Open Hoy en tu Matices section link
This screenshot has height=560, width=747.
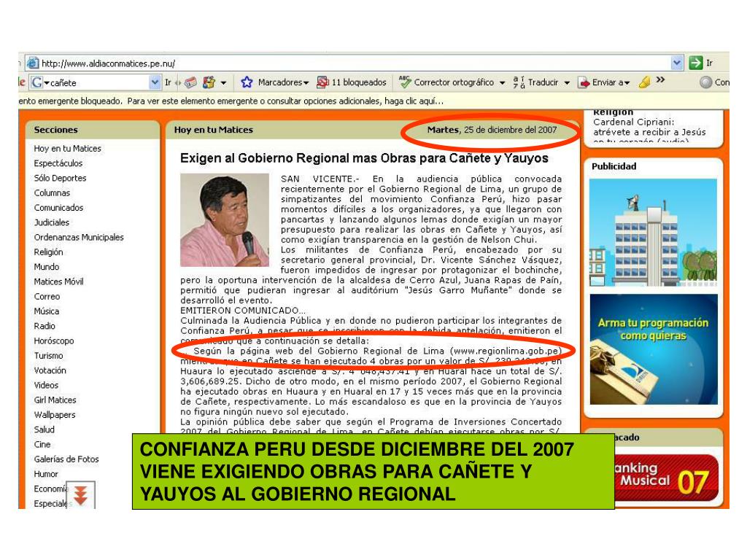pos(67,149)
